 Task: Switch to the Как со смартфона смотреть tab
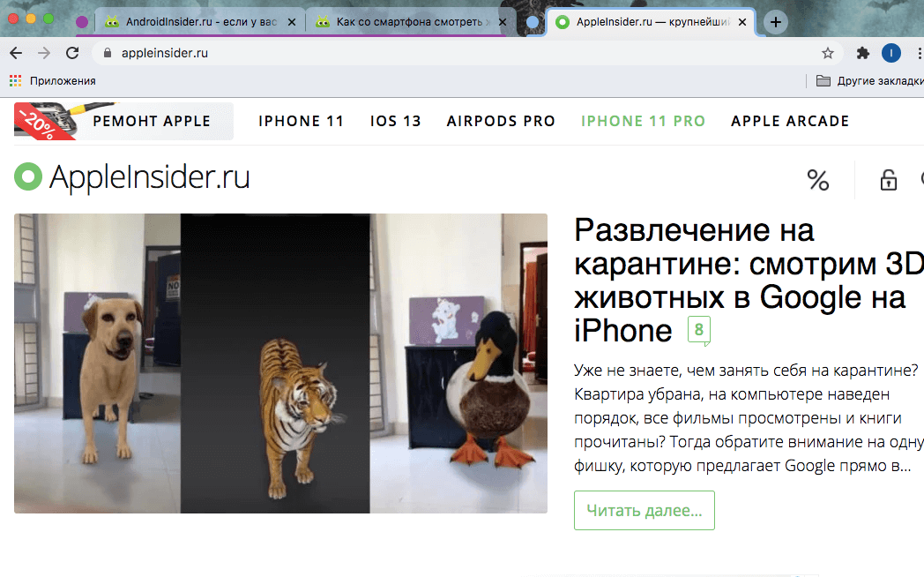point(410,22)
